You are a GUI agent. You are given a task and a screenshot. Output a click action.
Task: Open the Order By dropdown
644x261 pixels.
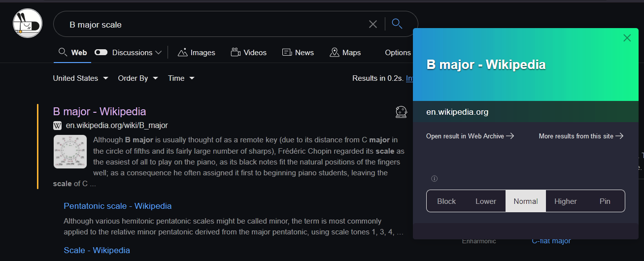pos(138,78)
